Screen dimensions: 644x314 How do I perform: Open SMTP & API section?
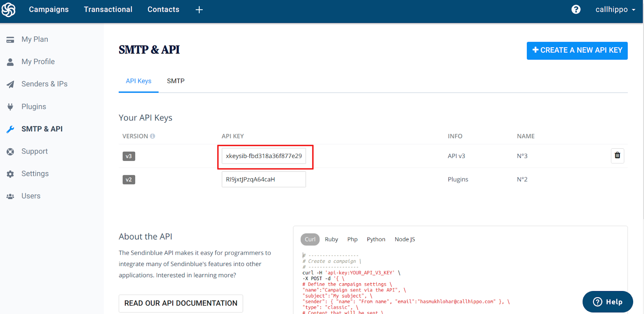[x=42, y=129]
